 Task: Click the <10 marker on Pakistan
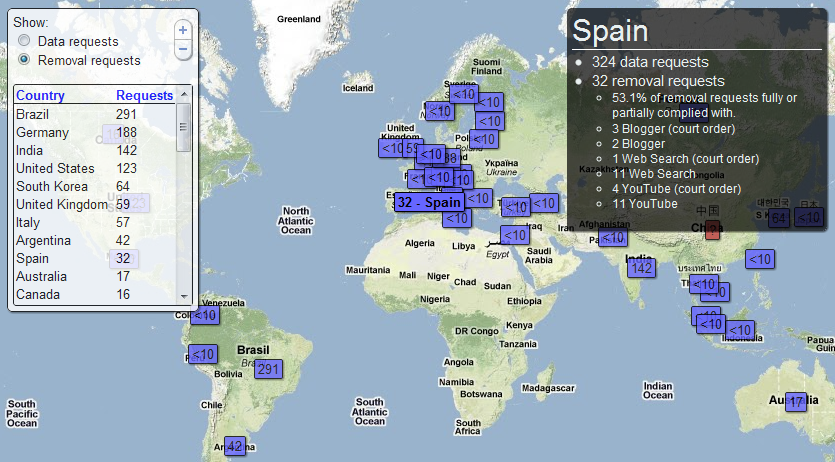pyautogui.click(x=613, y=237)
